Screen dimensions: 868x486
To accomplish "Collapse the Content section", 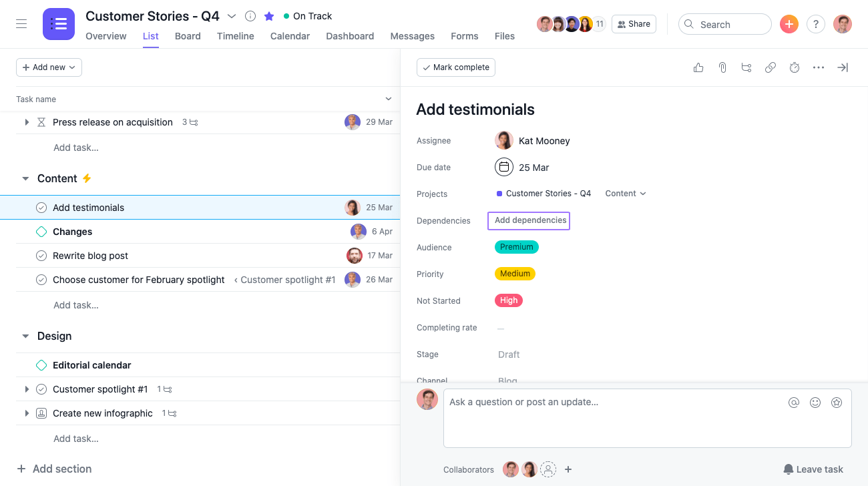I will [25, 178].
